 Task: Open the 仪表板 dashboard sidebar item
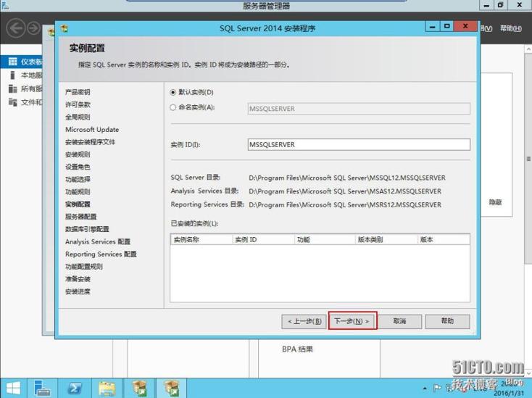[21, 62]
